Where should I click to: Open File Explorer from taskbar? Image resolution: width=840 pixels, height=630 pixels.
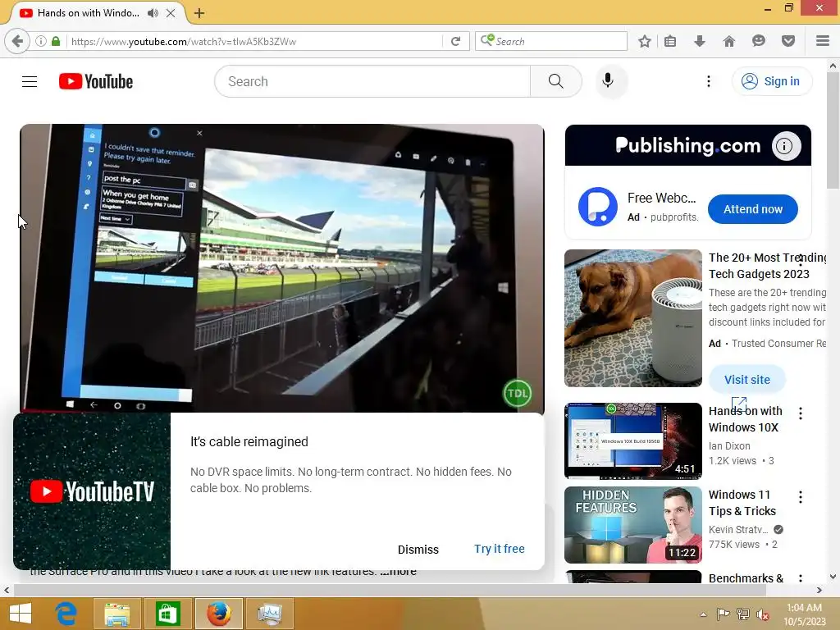coord(116,614)
